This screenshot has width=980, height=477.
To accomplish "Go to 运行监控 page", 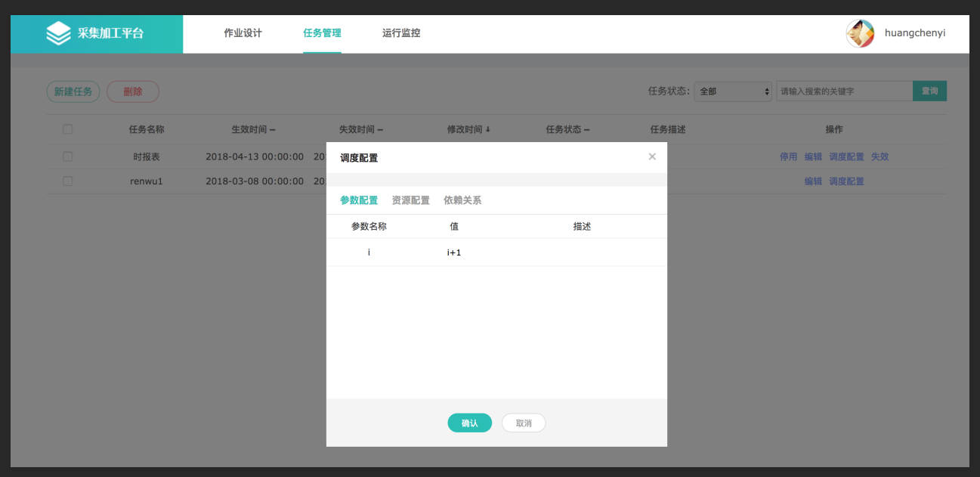I will pos(401,33).
